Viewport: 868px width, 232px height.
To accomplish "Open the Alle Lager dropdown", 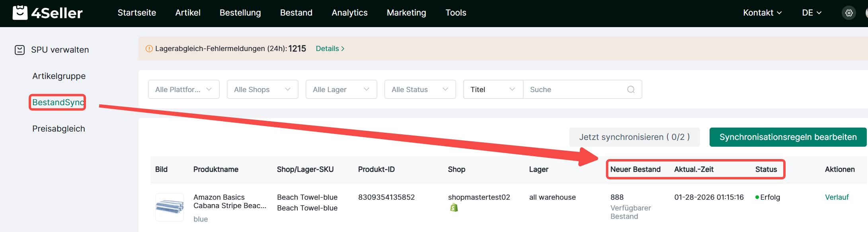I will pos(341,89).
